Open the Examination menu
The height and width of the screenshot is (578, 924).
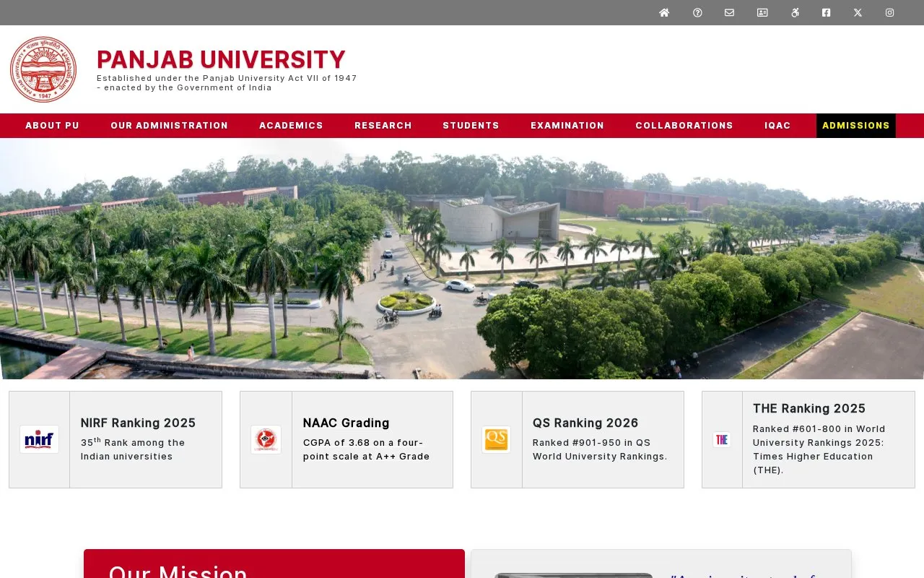567,126
